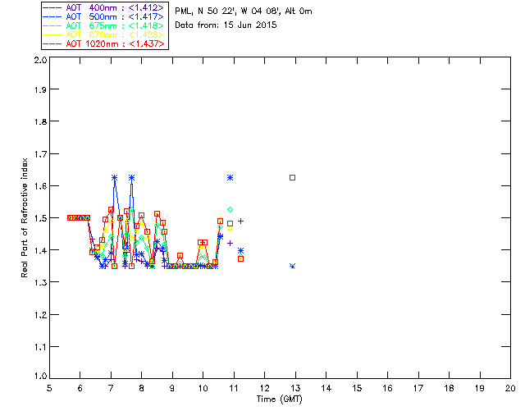Click the overlapping markers at 1.35 near time 13

click(x=292, y=267)
